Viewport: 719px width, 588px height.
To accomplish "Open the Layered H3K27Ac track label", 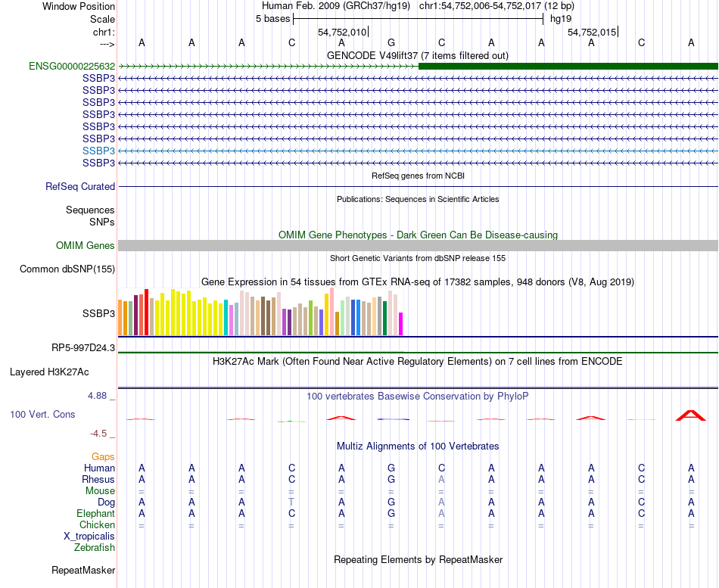I will pyautogui.click(x=49, y=372).
